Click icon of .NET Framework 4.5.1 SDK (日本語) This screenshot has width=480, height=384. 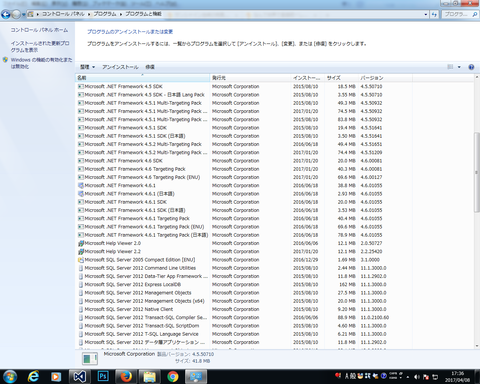click(81, 136)
